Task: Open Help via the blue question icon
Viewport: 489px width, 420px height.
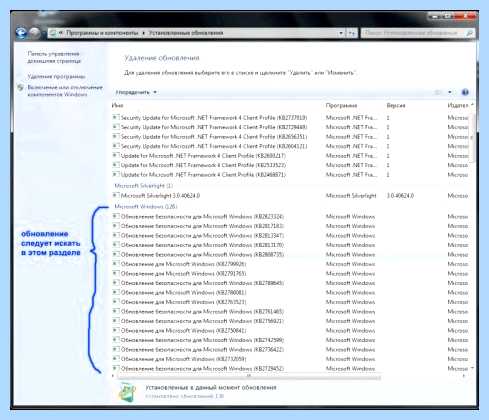Action: (x=465, y=92)
